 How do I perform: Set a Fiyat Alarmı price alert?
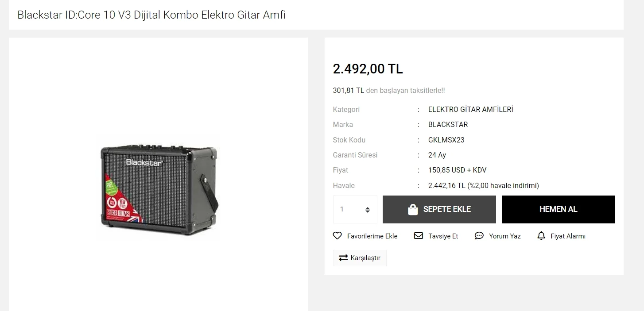(x=568, y=236)
